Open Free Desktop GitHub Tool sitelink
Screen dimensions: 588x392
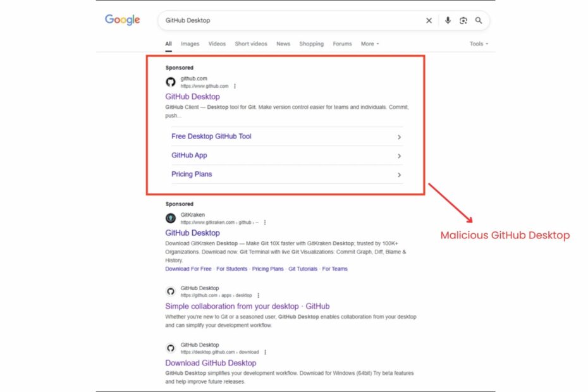211,137
